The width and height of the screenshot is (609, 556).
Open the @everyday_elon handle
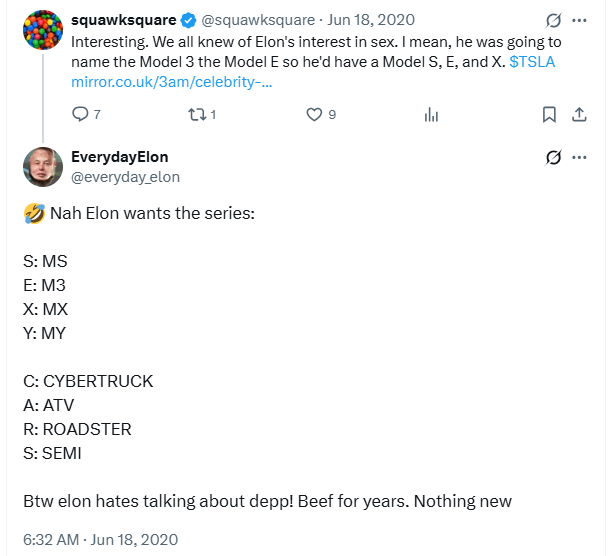pyautogui.click(x=125, y=177)
